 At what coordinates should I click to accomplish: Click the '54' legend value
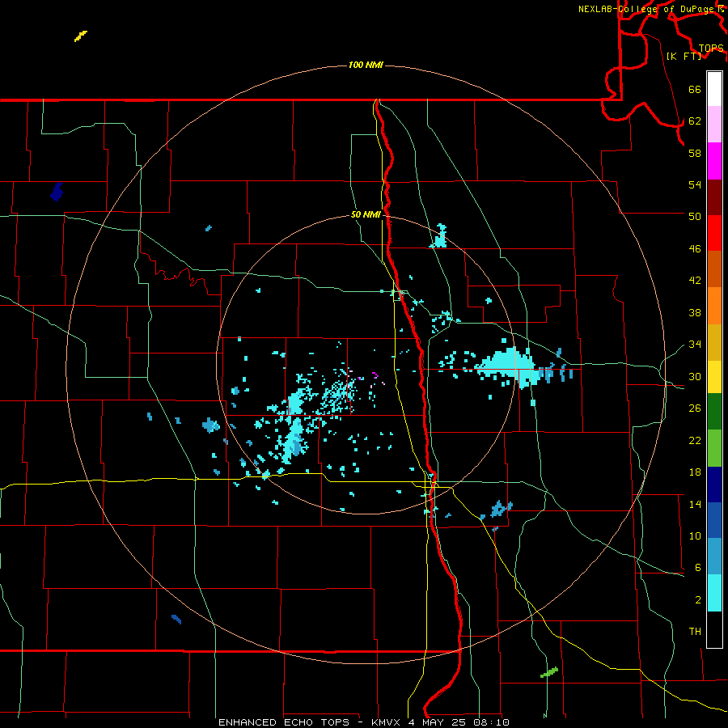(x=695, y=184)
